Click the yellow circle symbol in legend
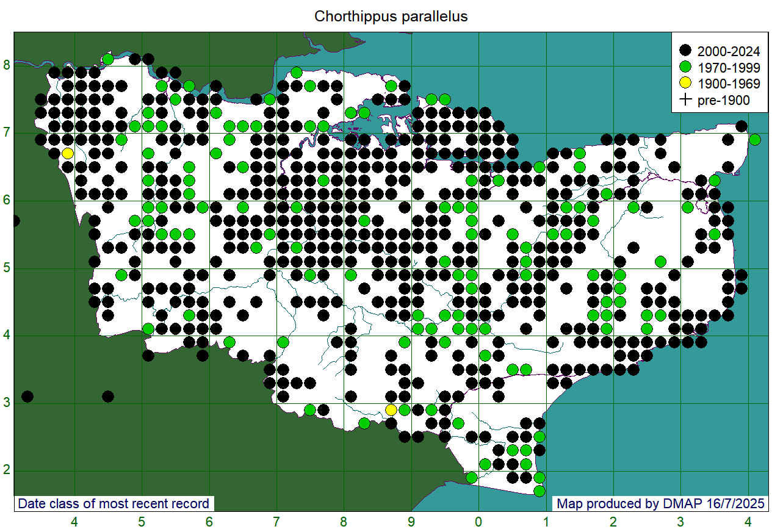This screenshot has width=783, height=532. pos(685,84)
